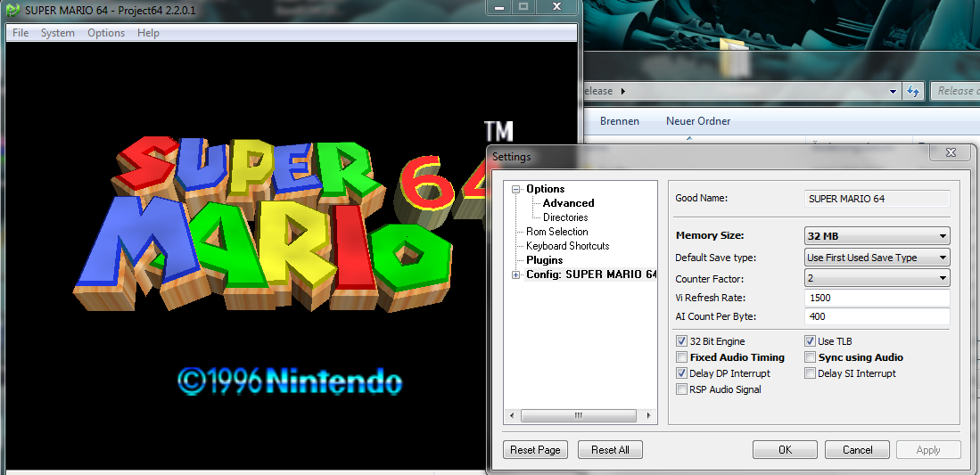980x475 pixels.
Task: Click the Good Name field
Action: click(x=877, y=199)
